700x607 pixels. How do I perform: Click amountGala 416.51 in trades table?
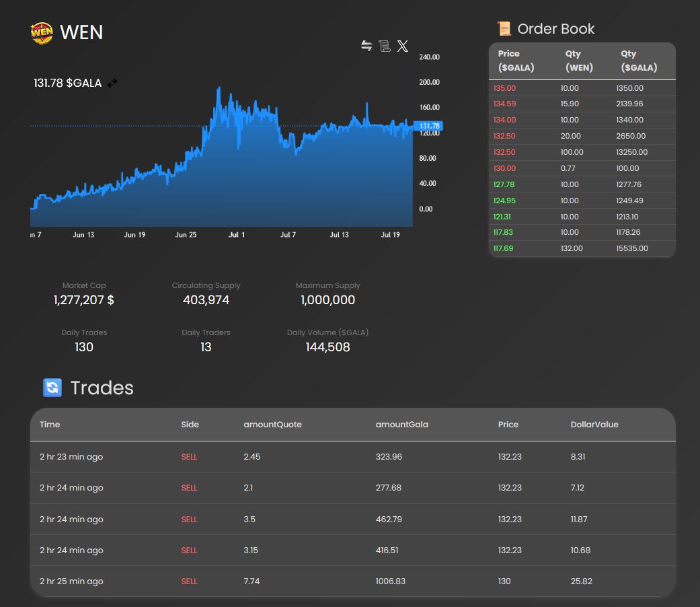pos(387,550)
